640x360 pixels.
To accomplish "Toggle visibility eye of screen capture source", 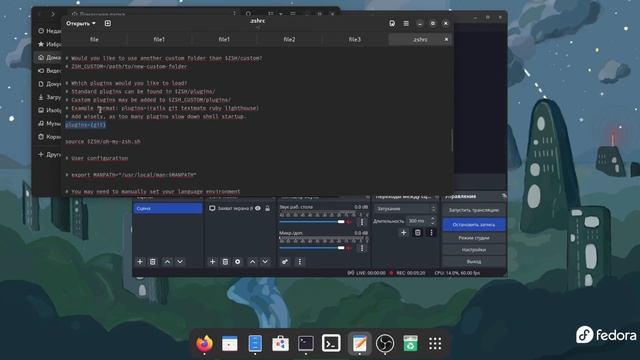I will point(258,208).
